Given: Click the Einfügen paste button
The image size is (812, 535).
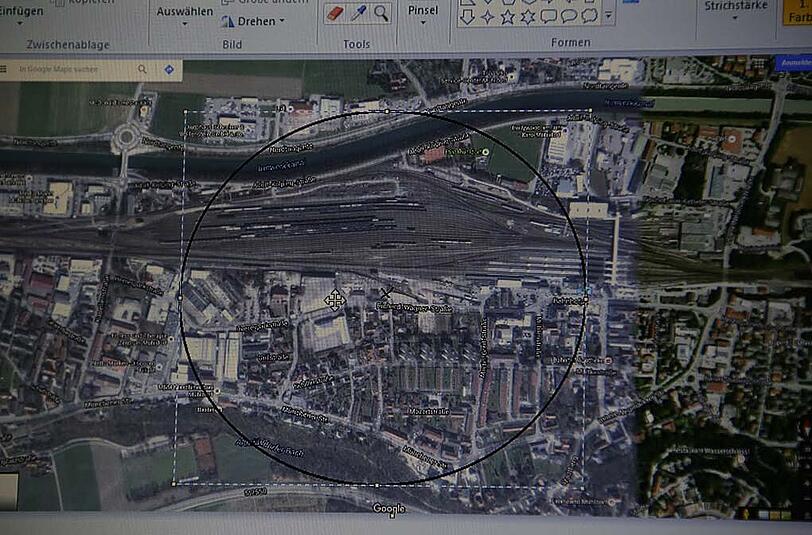Looking at the screenshot, I should 22,11.
